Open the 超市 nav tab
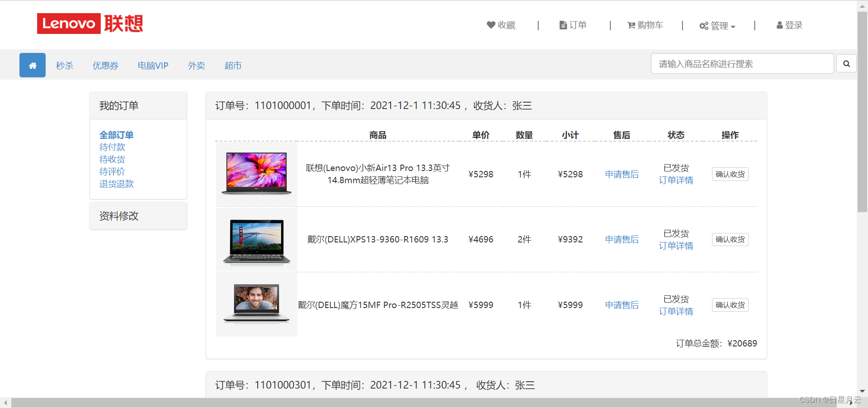Image resolution: width=868 pixels, height=408 pixels. (233, 66)
